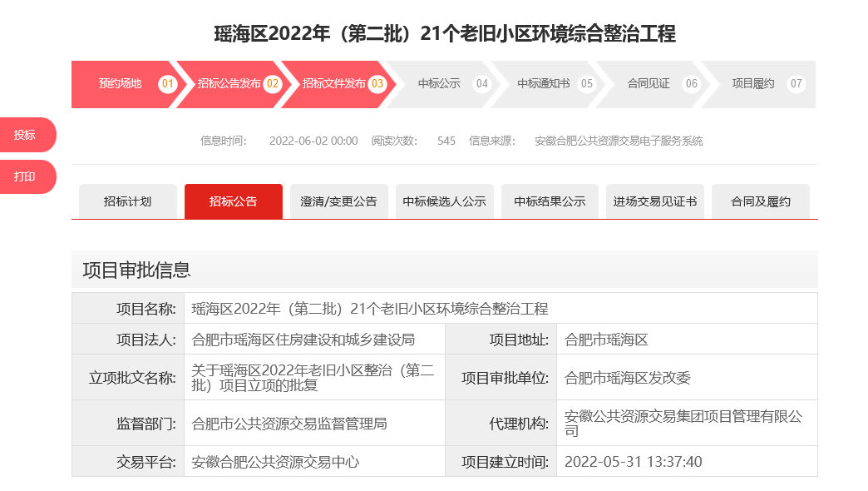Switch to the 招标公告 tab
868x491 pixels.
234,201
